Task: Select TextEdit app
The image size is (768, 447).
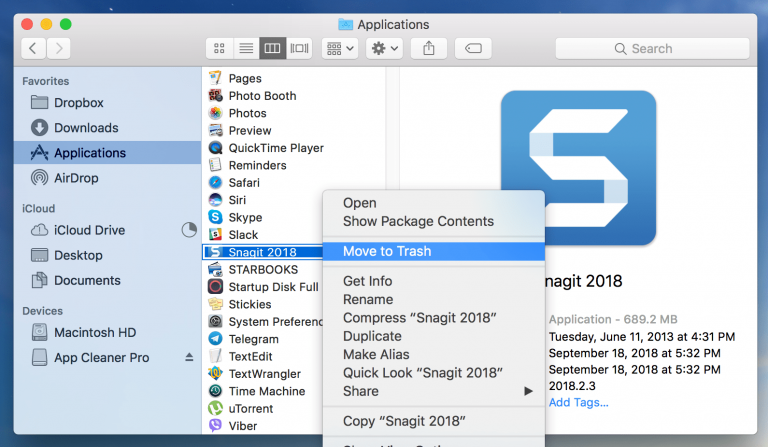Action: click(250, 356)
